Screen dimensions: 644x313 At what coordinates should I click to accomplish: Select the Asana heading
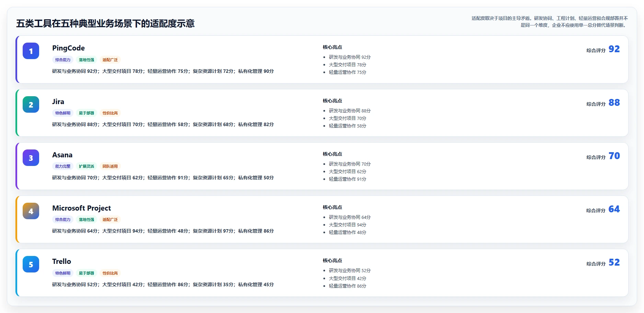point(62,155)
